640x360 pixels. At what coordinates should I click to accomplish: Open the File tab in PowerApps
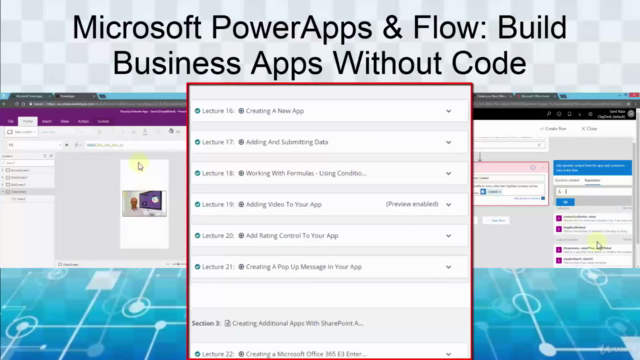pos(11,121)
